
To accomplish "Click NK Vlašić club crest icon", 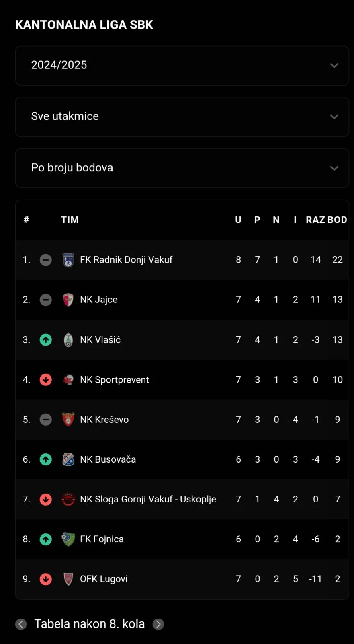I will tap(68, 340).
